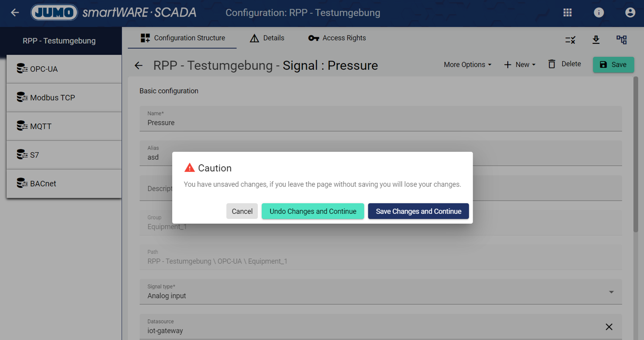Click the back arrow beside JUMO logo
This screenshot has width=644, height=340.
point(15,12)
